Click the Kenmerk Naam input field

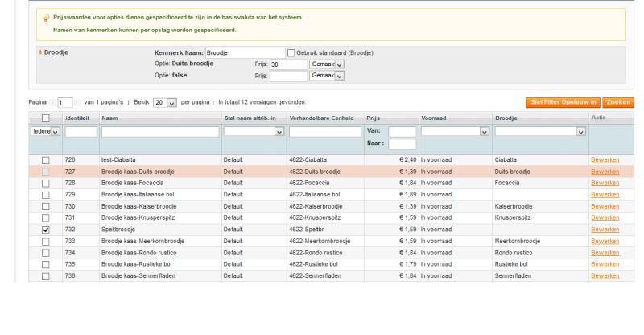tap(246, 52)
